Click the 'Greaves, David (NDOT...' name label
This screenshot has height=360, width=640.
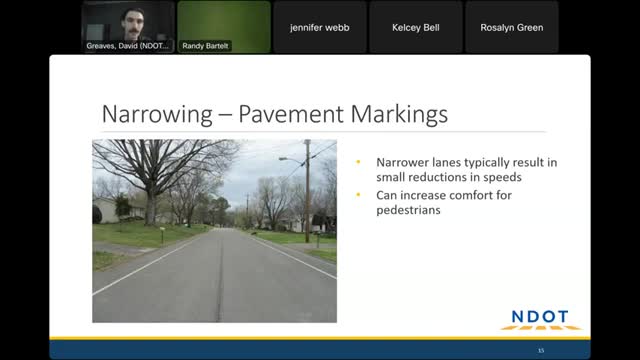point(127,46)
